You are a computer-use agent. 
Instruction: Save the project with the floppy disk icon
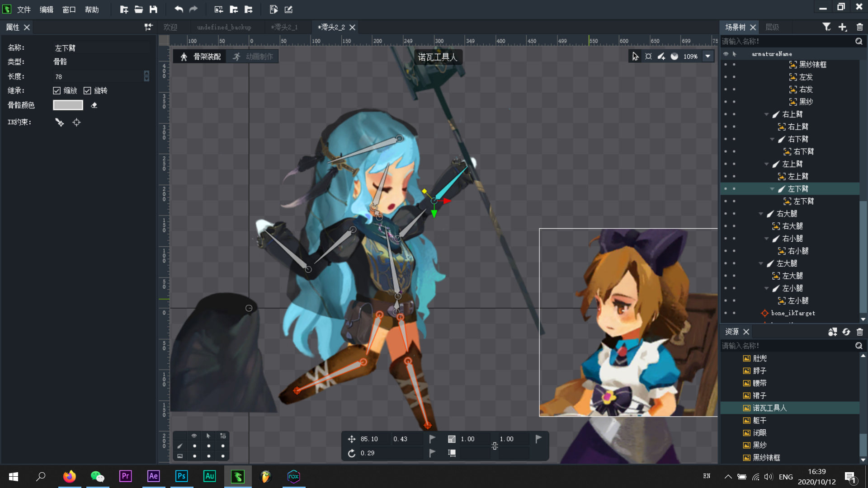click(154, 9)
